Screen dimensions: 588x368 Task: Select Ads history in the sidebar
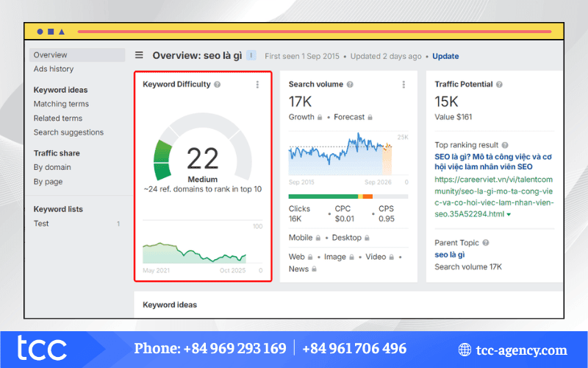(x=54, y=69)
